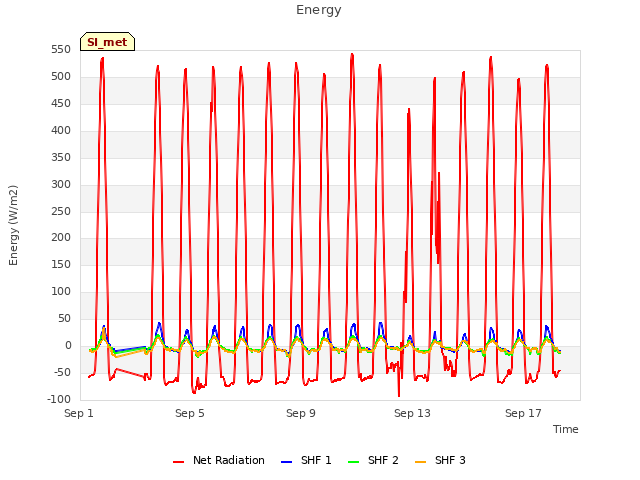640x480 pixels.
Task: Click the Sep 5 x-axis tick label
Action: (190, 413)
